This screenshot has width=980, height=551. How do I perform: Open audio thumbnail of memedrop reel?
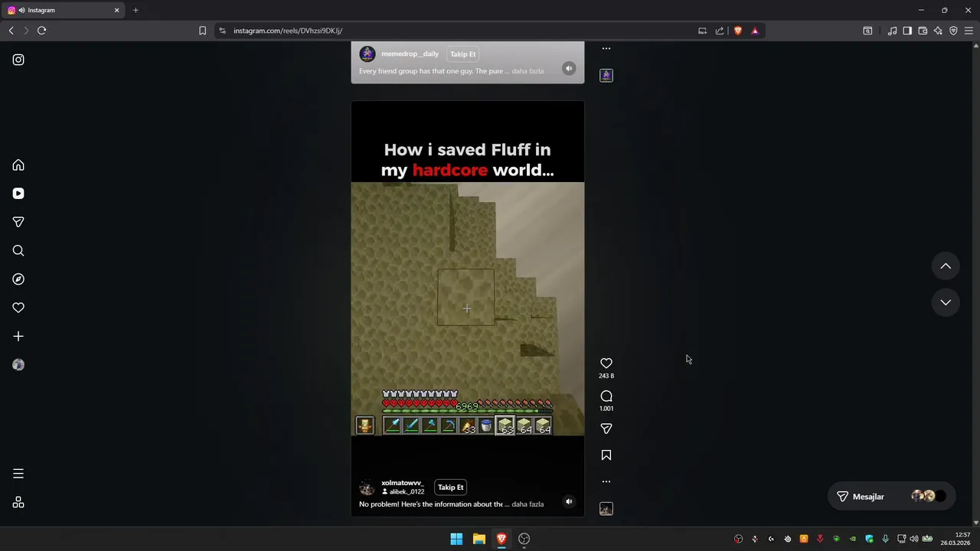(x=606, y=76)
